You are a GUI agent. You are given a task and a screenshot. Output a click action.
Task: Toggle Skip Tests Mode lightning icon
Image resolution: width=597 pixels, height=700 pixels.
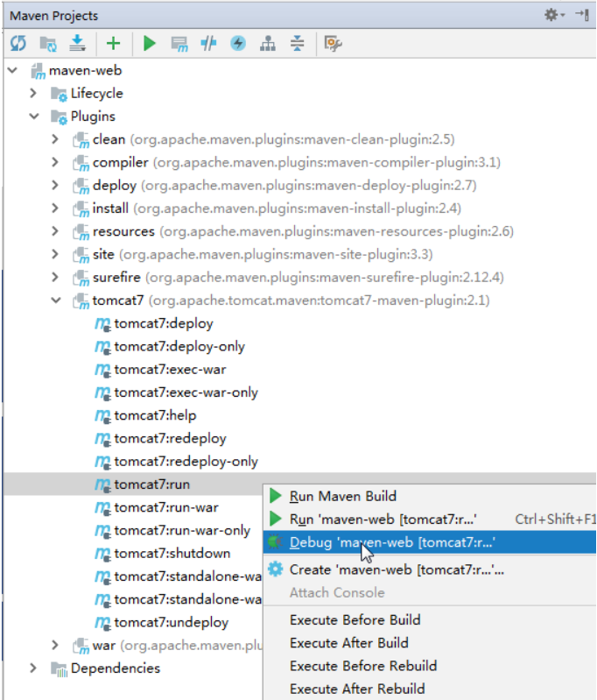(x=238, y=43)
